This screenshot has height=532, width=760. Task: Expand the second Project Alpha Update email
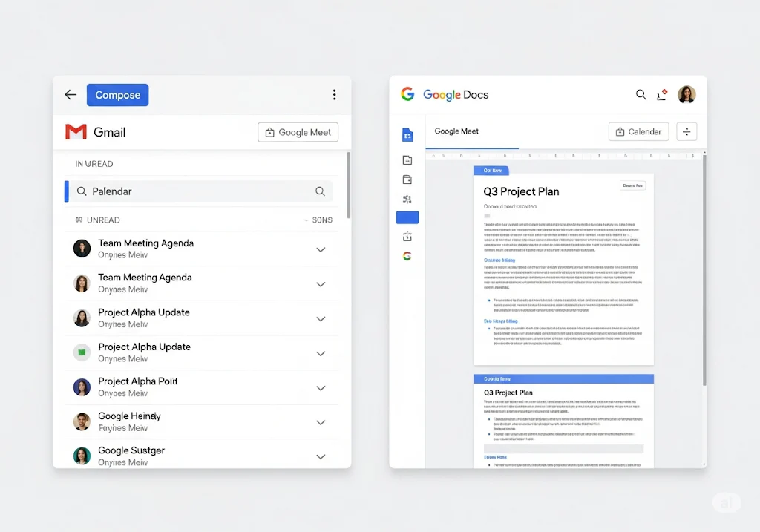(321, 354)
